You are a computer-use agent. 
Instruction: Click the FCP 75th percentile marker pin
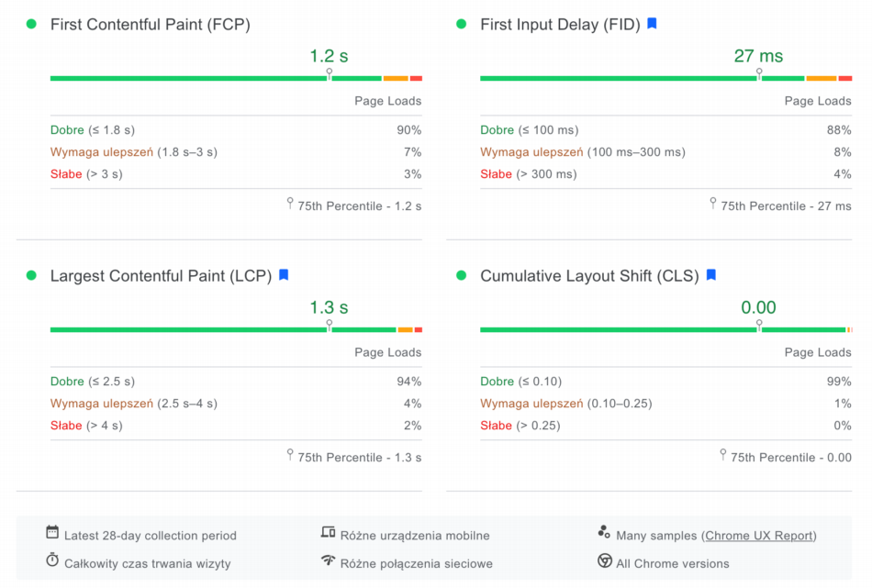330,72
